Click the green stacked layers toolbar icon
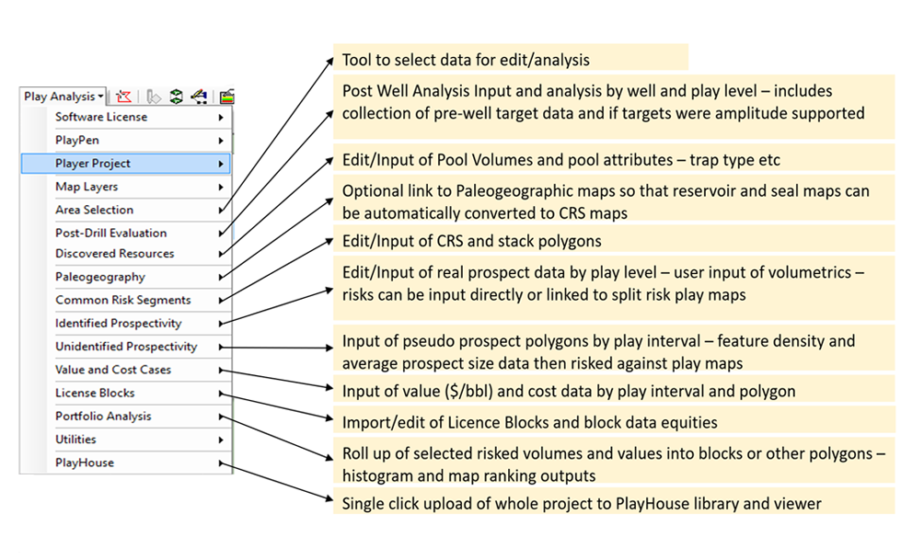 coord(176,96)
